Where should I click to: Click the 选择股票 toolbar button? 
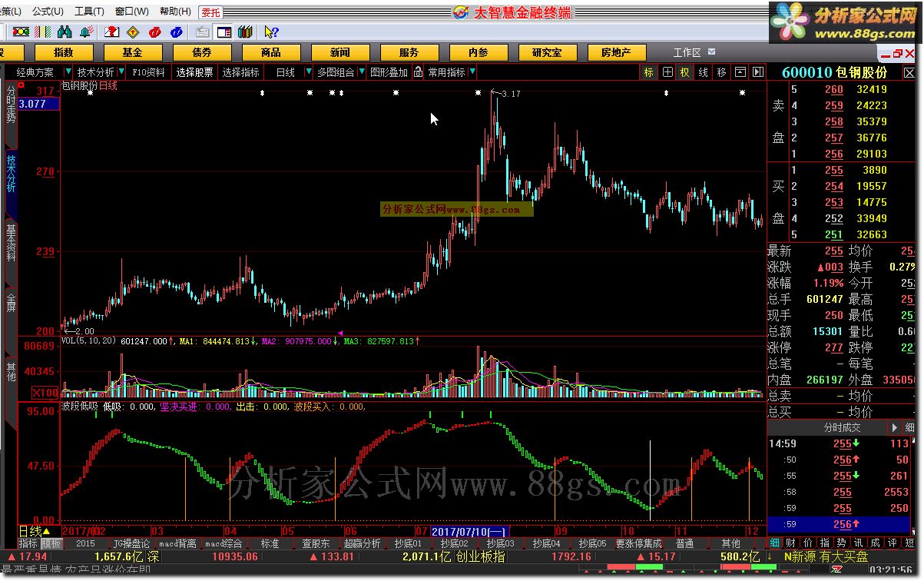tap(194, 72)
